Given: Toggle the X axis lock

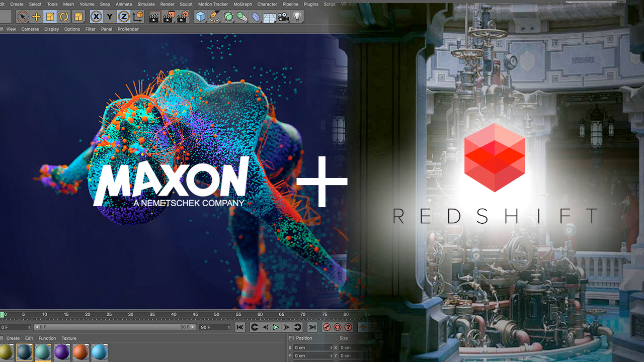Looking at the screenshot, I should [96, 17].
